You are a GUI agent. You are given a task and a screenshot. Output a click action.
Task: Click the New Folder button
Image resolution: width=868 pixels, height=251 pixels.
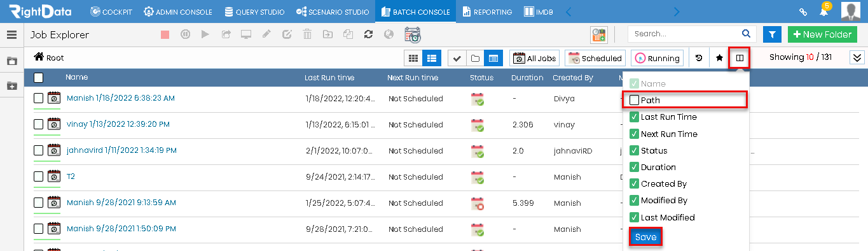tap(822, 34)
